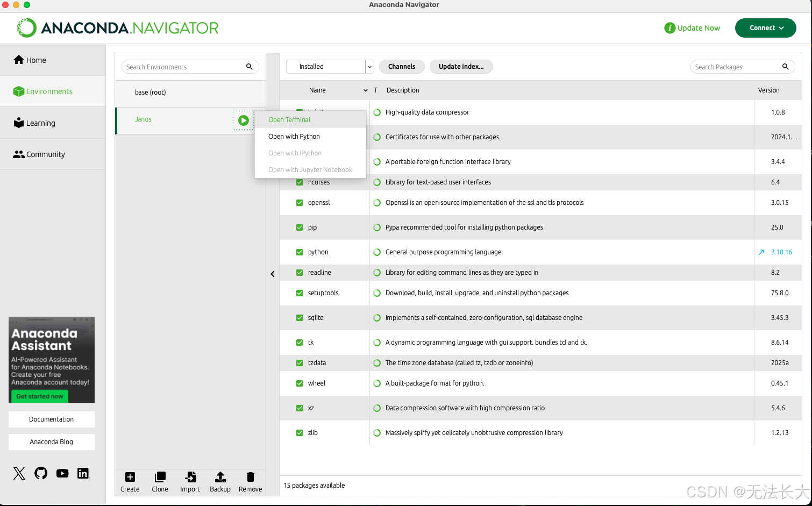Uncheck the readline package checkbox

coord(300,273)
